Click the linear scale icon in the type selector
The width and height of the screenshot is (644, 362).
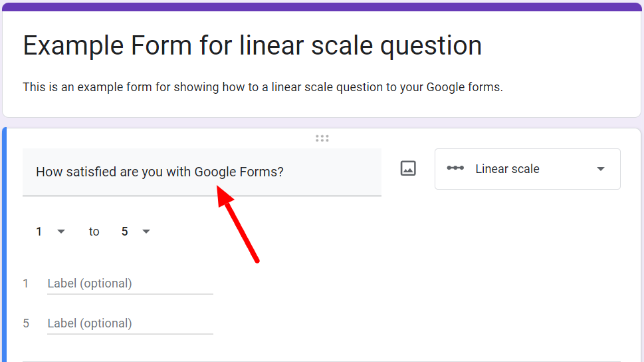pos(455,168)
